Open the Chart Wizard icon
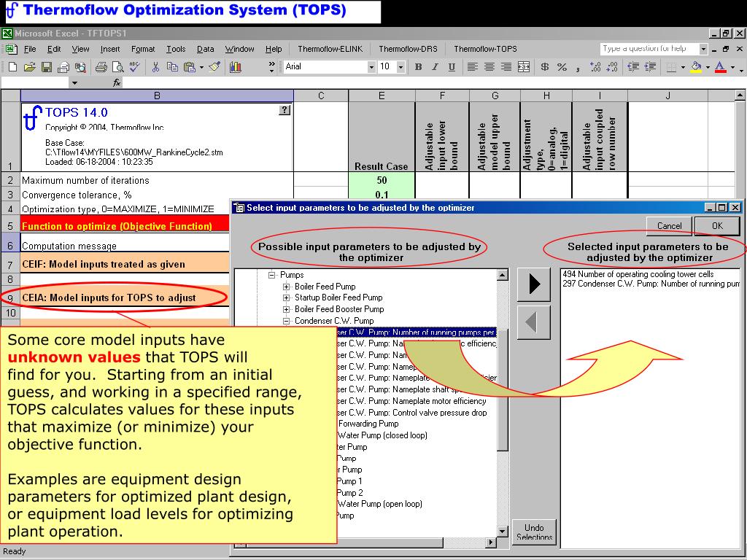 coord(236,67)
